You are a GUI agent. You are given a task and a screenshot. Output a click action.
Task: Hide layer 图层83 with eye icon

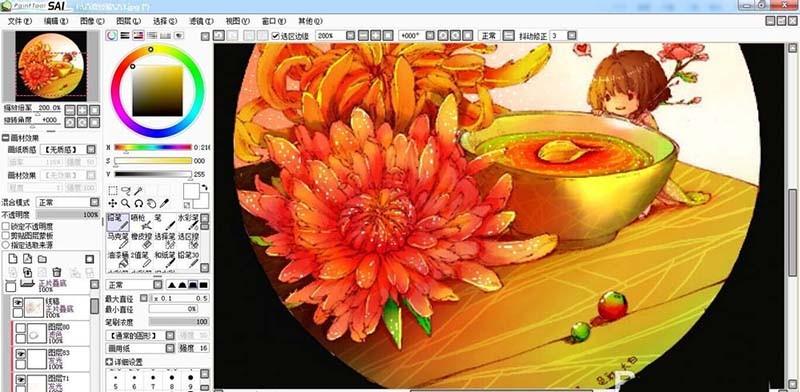[x=20, y=354]
